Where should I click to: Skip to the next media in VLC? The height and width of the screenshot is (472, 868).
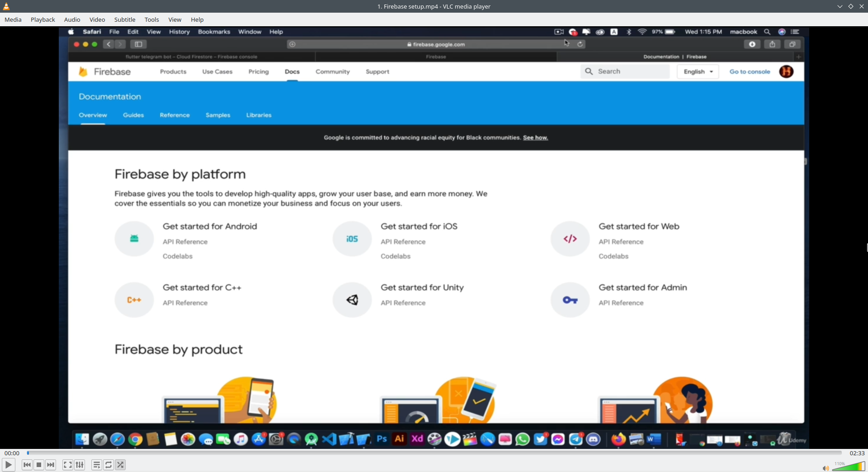coord(51,465)
